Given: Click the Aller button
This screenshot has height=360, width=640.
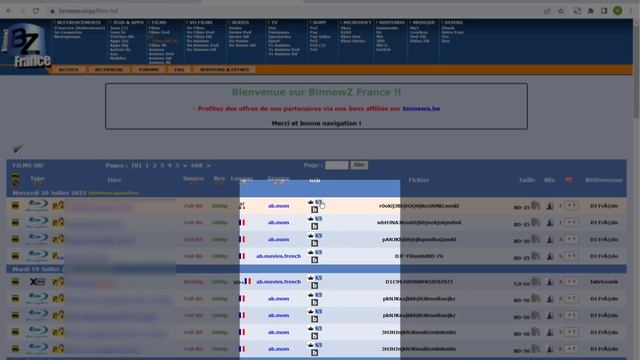Looking at the screenshot, I should pos(359,165).
